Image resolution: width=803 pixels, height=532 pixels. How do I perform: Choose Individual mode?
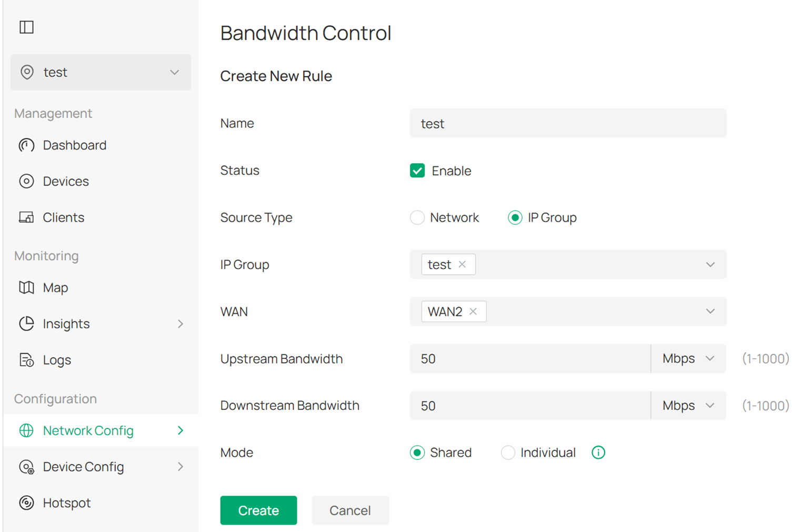(x=508, y=452)
